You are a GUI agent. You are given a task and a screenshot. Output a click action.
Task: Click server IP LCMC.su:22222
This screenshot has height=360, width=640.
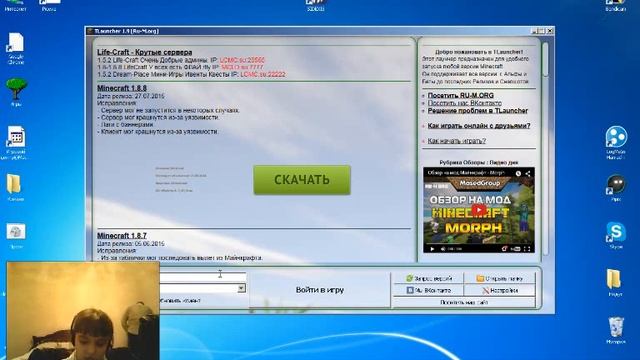point(263,74)
